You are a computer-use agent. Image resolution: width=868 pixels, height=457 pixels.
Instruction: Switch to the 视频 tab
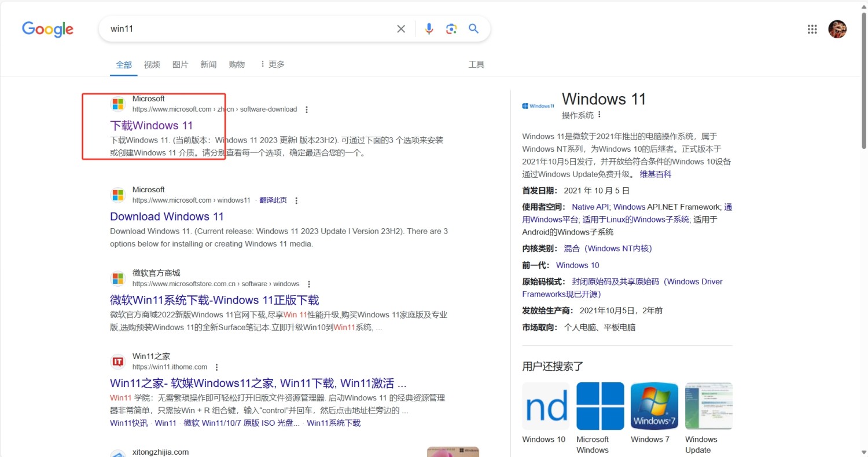(152, 65)
